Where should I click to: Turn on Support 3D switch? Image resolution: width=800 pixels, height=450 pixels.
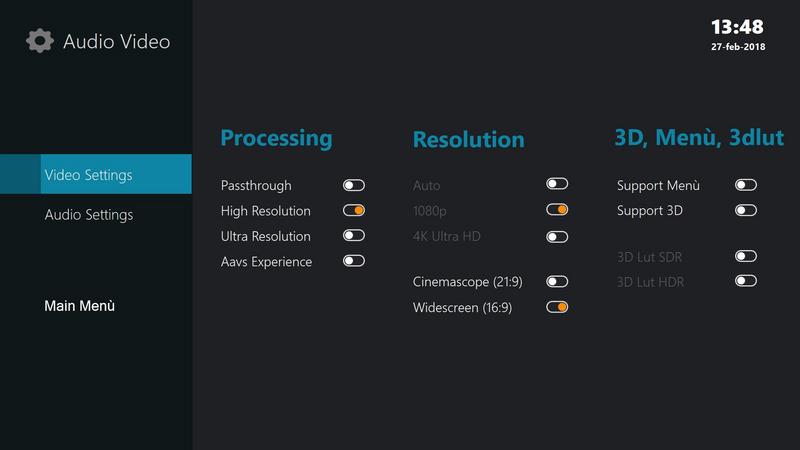[x=745, y=210]
